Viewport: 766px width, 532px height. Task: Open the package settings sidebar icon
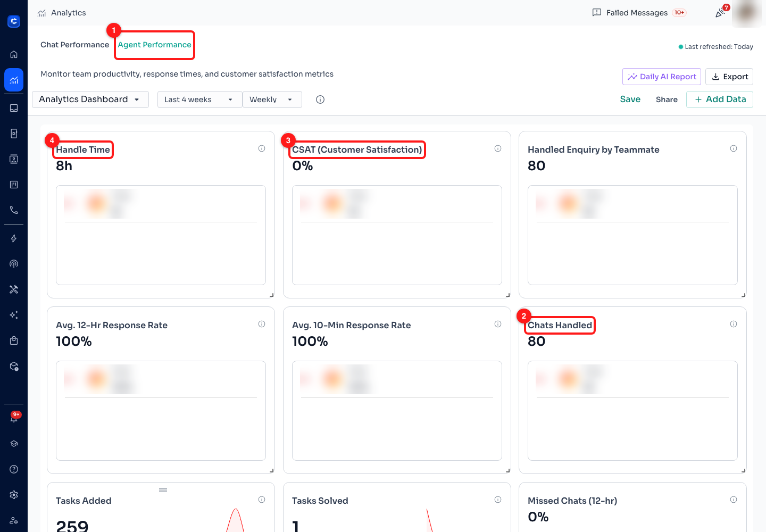(14, 366)
